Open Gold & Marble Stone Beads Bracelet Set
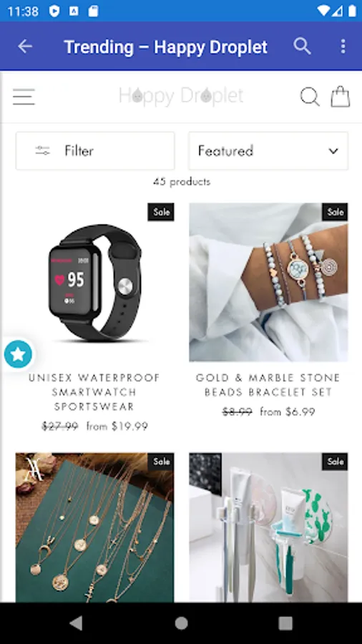The width and height of the screenshot is (362, 644). (x=268, y=384)
